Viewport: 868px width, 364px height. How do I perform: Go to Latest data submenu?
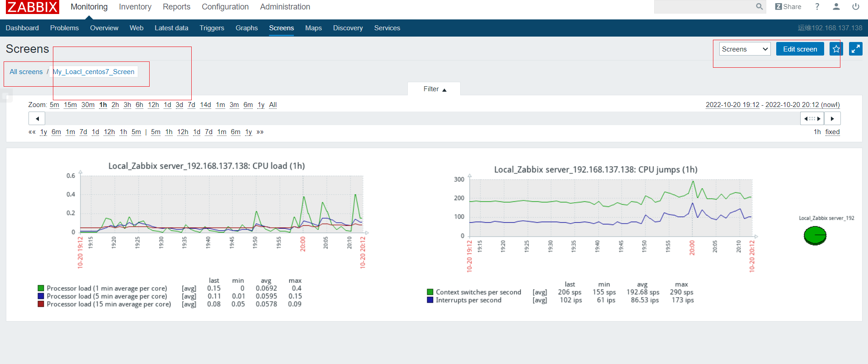click(x=171, y=28)
